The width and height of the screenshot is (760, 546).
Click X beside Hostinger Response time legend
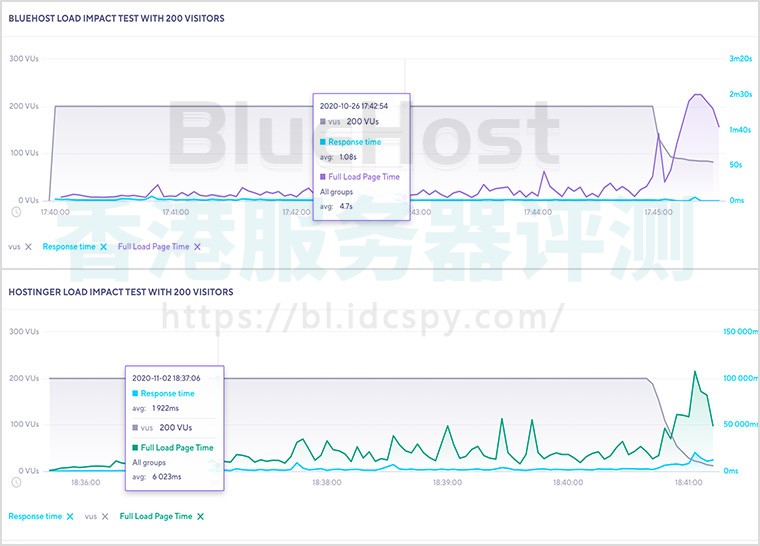point(70,516)
